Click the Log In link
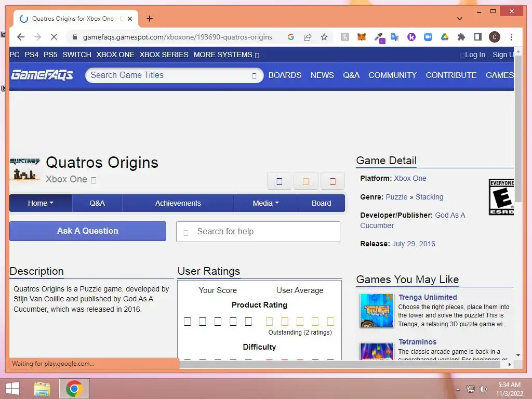This screenshot has height=399, width=532. [475, 55]
